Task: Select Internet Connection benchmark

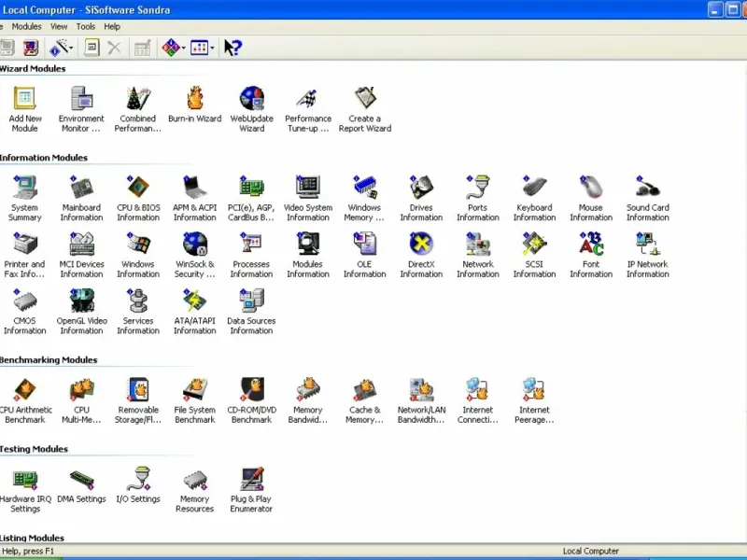Action: 478,400
